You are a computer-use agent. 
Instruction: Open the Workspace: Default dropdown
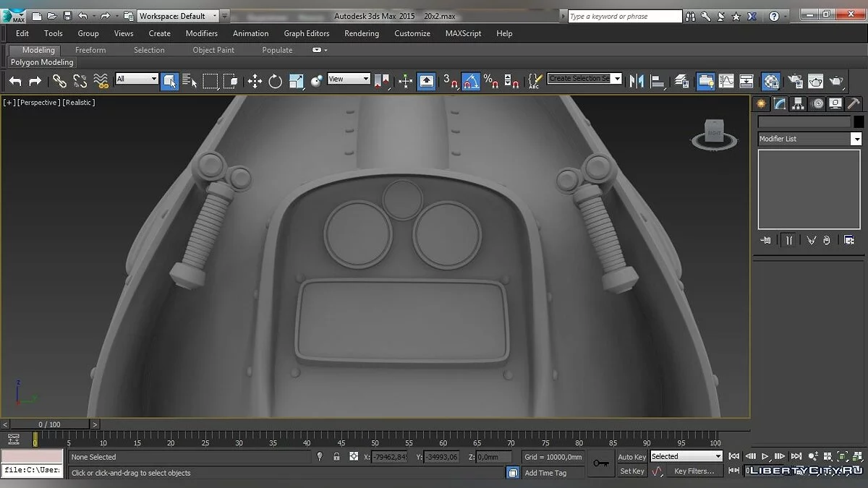tap(179, 16)
